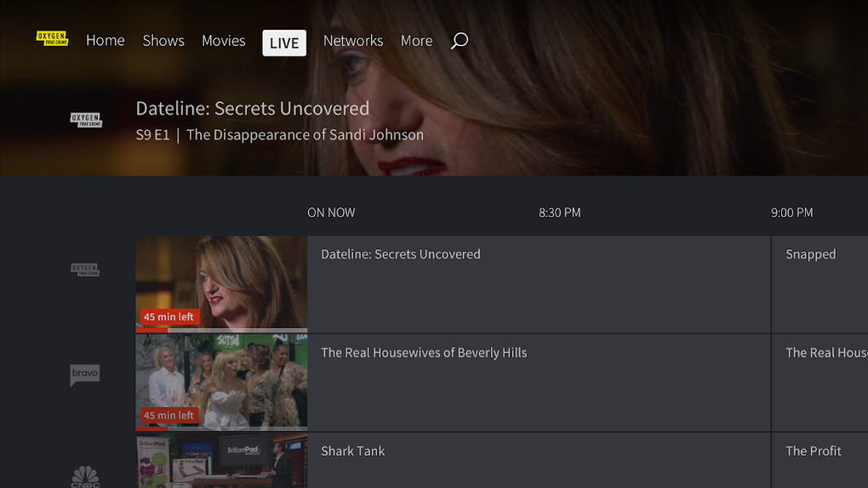Click the 45 min left badge on Dateline
The width and height of the screenshot is (868, 488).
pos(168,317)
